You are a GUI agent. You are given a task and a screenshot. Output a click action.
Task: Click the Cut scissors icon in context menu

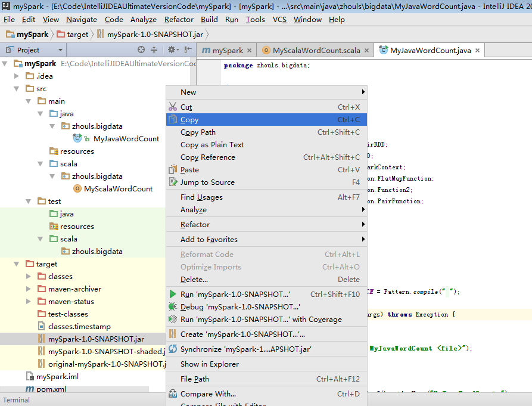[173, 107]
